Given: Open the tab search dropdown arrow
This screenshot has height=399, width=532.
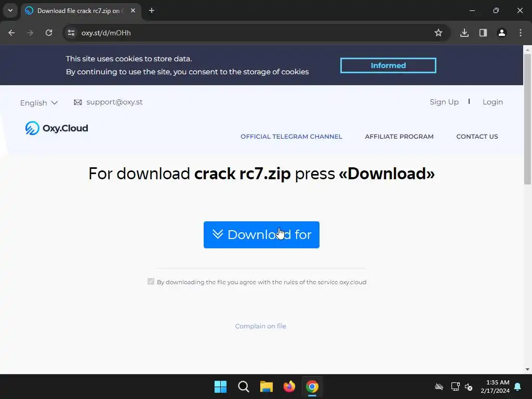Looking at the screenshot, I should [x=10, y=10].
